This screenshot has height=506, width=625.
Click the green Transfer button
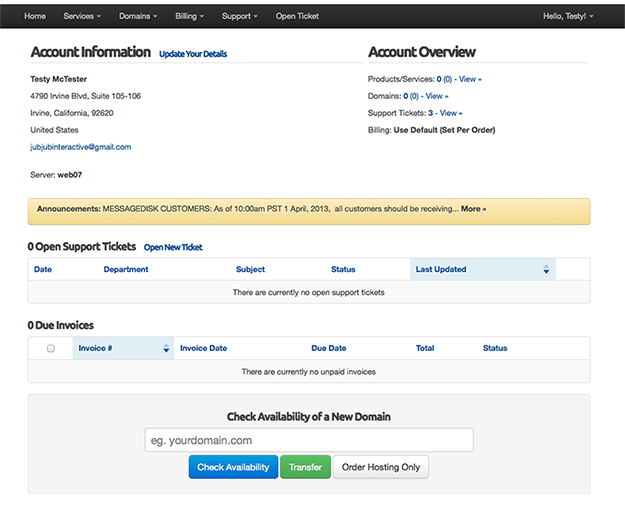(305, 467)
